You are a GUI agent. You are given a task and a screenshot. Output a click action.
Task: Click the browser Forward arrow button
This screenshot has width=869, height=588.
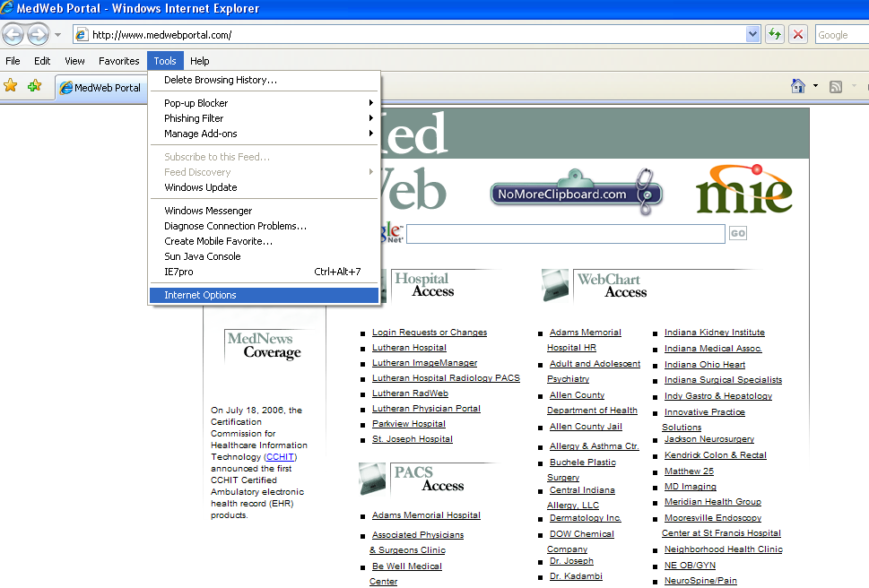coord(38,35)
